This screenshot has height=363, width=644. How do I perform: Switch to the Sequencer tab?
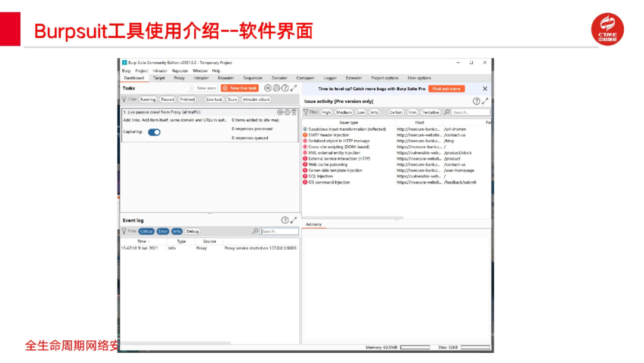(253, 78)
